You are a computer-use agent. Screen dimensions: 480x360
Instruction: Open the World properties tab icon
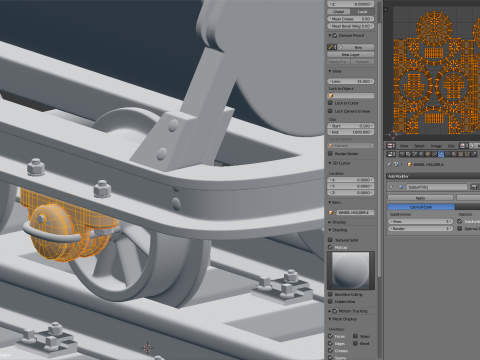pyautogui.click(x=421, y=154)
